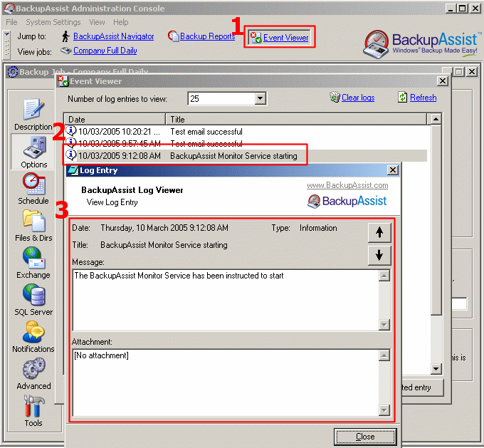Close the Log Entry dialog with Close button
484x448 pixels.
coord(365,437)
